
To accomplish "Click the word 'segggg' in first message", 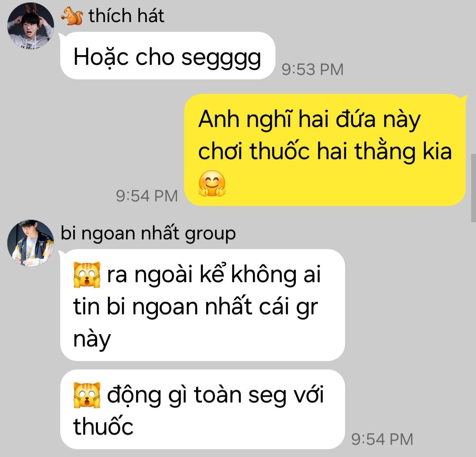I will [x=221, y=58].
